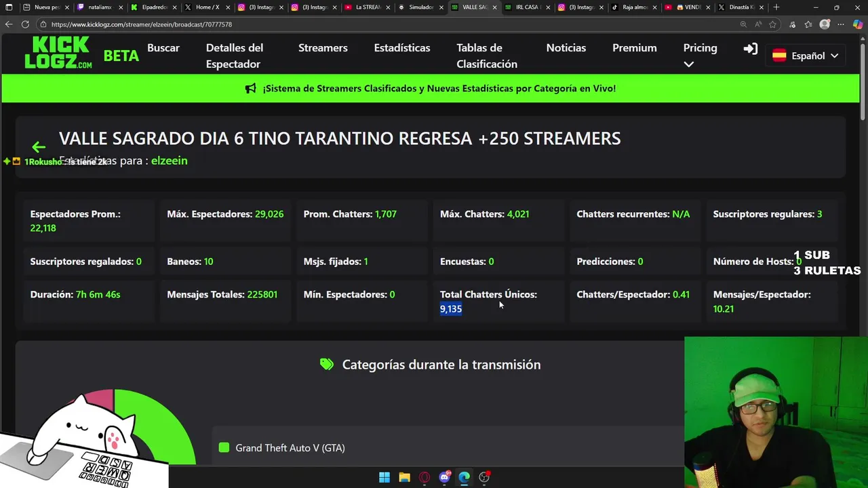The image size is (868, 488).
Task: Click the megaphone announcement icon
Action: (251, 88)
